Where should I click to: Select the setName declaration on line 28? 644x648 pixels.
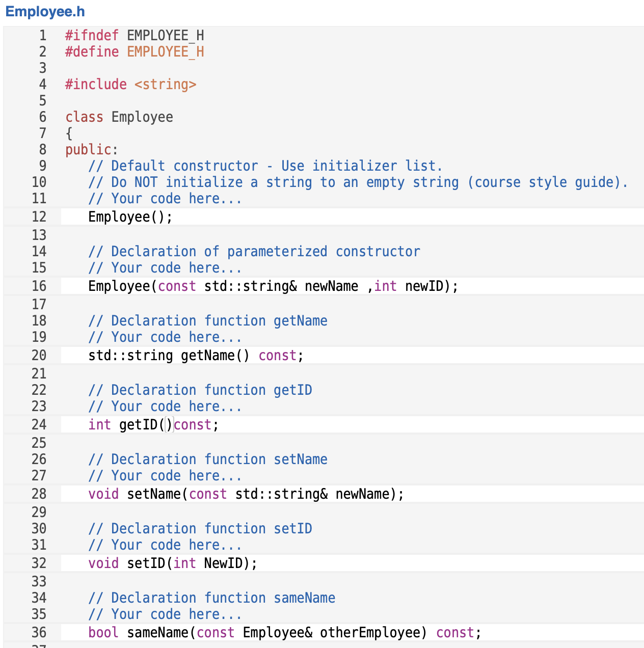point(246,494)
